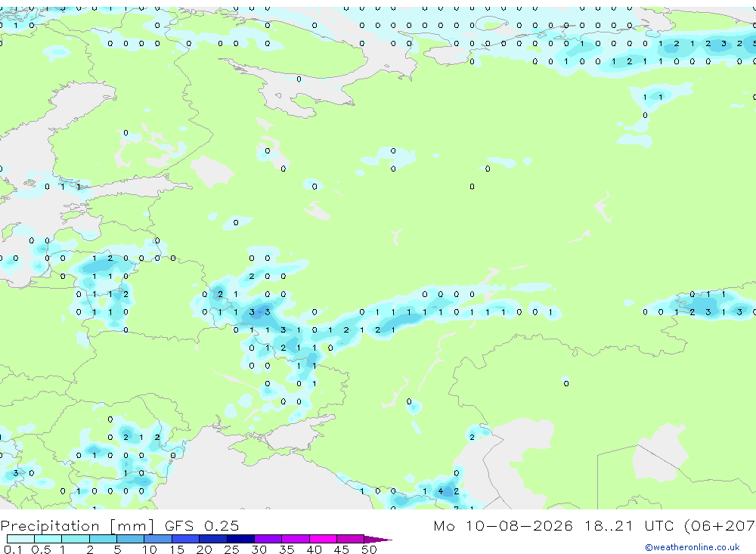Click the 30–35 mm purple legend swatch
Image resolution: width=756 pixels, height=554 pixels.
(x=268, y=539)
